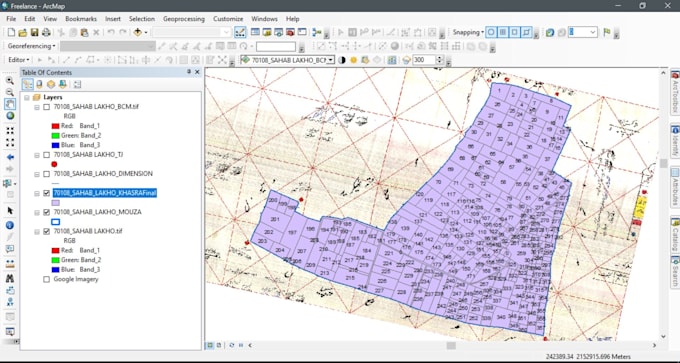
Task: Select the Zoom Out tool
Action: [10, 92]
